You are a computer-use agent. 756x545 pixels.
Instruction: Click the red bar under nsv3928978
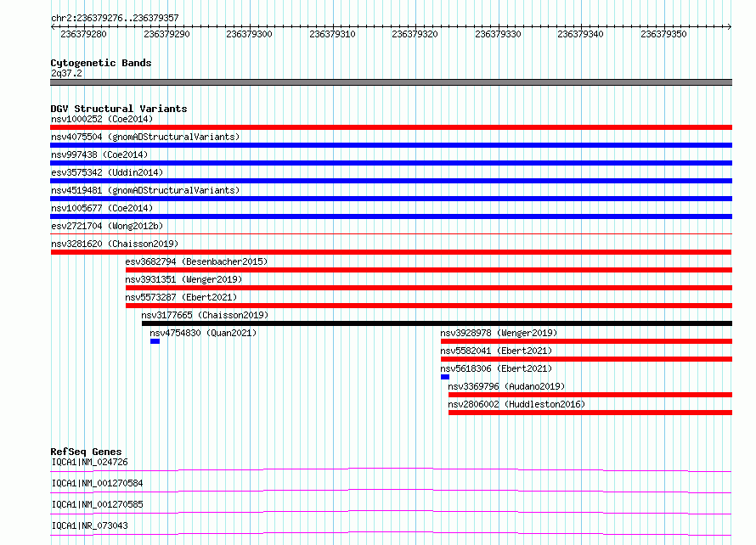[x=586, y=341]
